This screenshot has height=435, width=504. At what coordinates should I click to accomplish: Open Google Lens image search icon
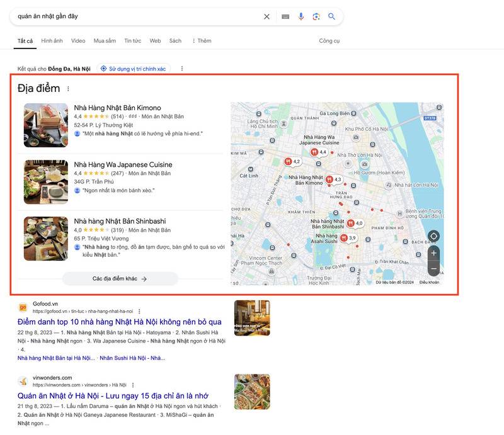(316, 17)
